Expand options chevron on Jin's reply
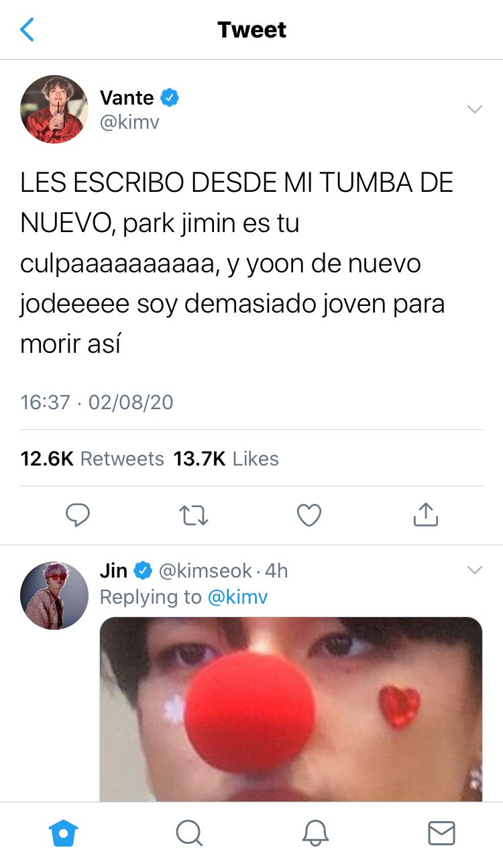 pos(475,570)
